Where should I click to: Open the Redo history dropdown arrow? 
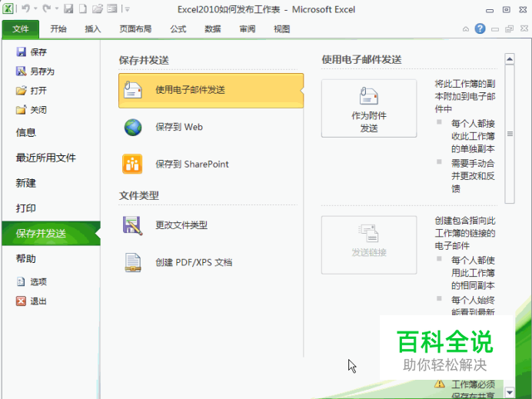(57, 8)
